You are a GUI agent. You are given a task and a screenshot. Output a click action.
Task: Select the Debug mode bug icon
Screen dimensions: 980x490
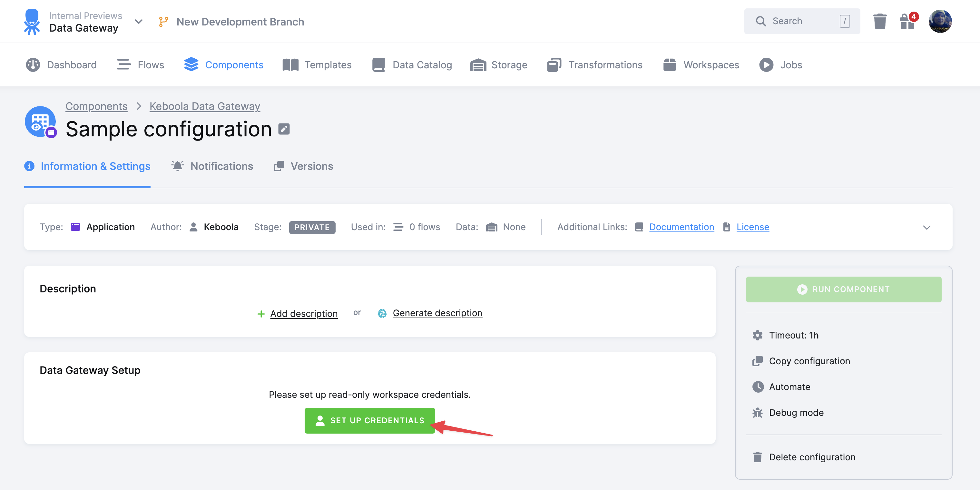[758, 412]
